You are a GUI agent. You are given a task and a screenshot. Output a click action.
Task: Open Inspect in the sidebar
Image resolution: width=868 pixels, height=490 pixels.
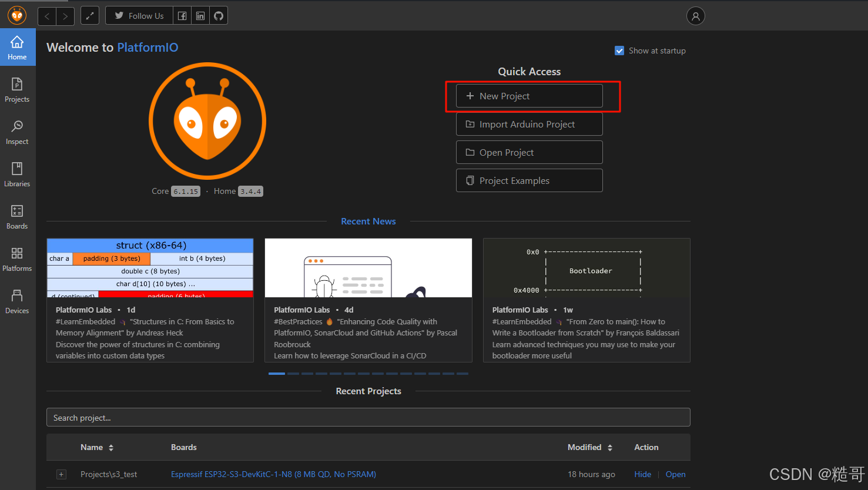[17, 133]
